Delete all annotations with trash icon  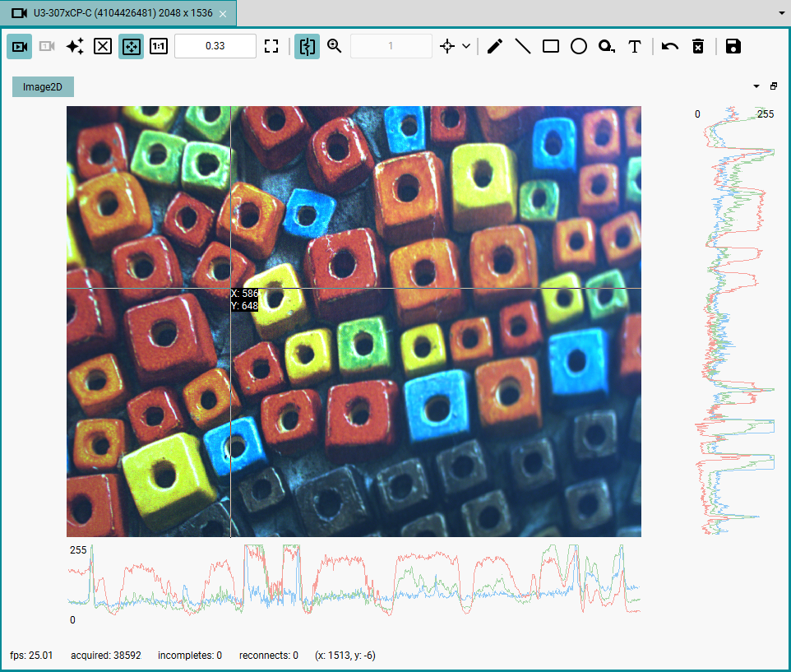[x=698, y=46]
